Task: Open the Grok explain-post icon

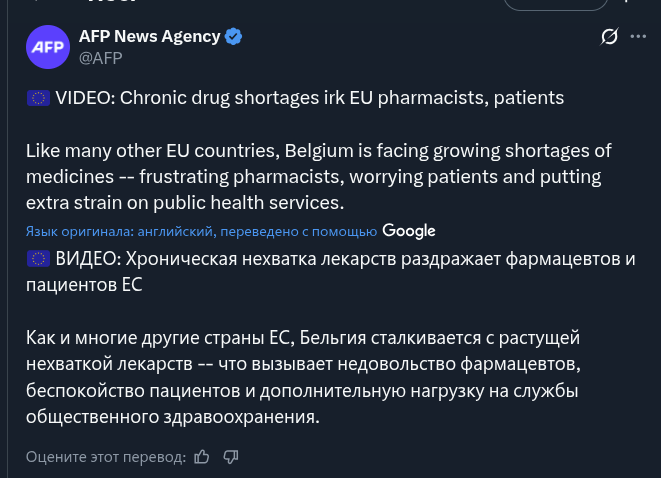Action: [x=609, y=37]
